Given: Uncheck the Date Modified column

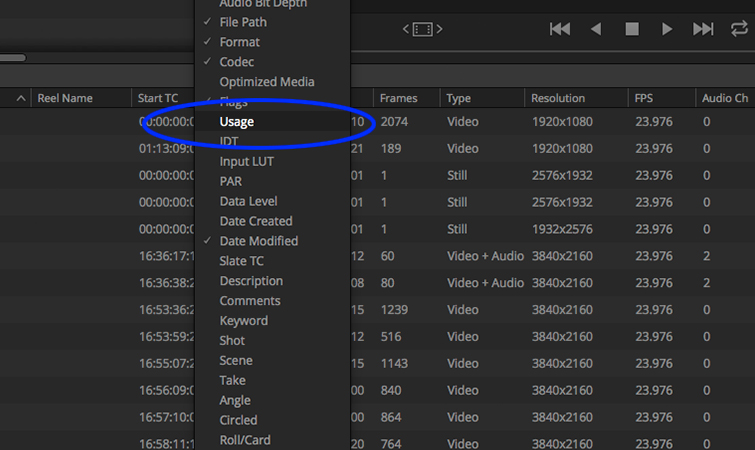Looking at the screenshot, I should [272, 241].
